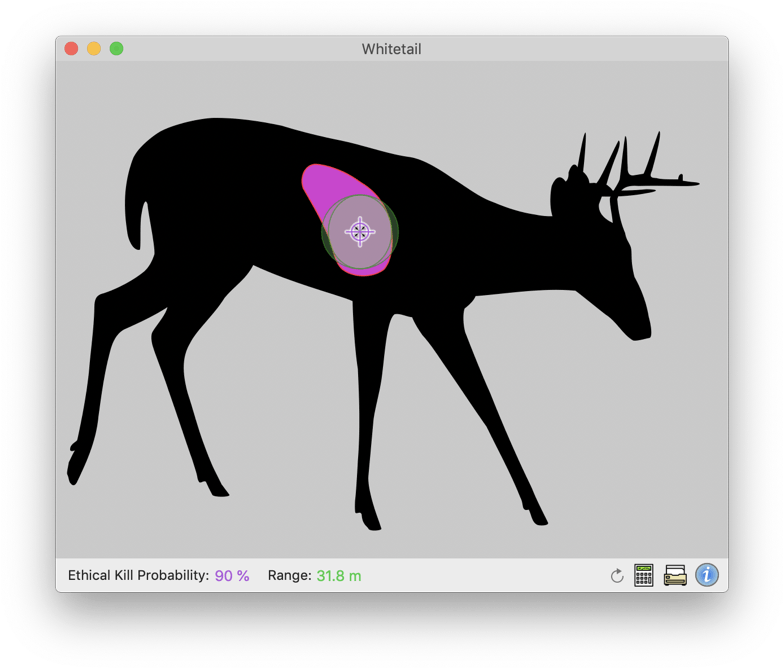
Task: Open the blue info button
Action: pyautogui.click(x=707, y=575)
